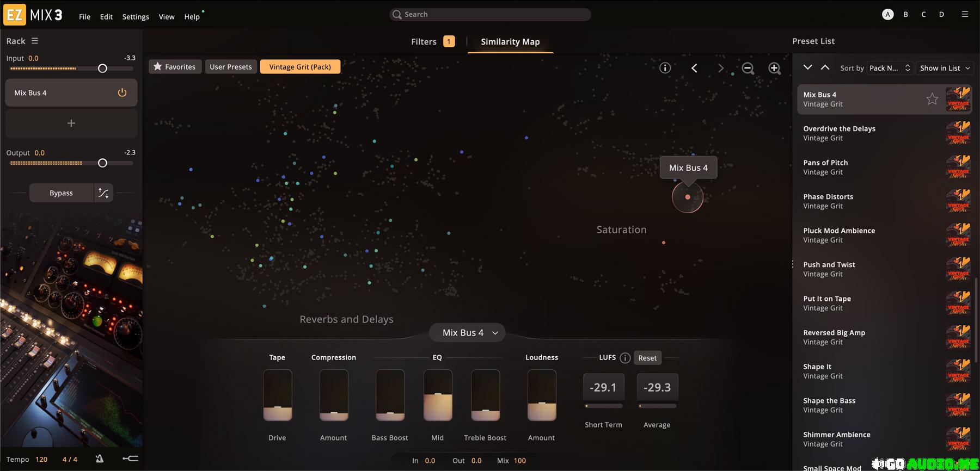Adjust the Tape Drive slider
Image resolution: width=980 pixels, height=471 pixels.
tap(278, 395)
